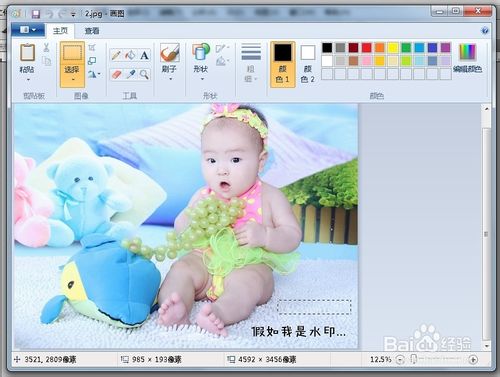Pick the purple color swatch
The image size is (500, 377).
pyautogui.click(x=445, y=48)
